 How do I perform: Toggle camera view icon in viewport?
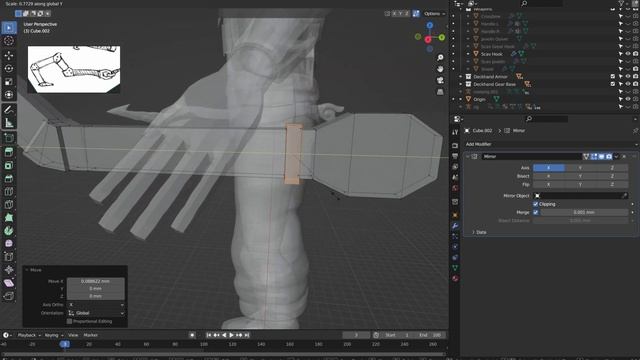tap(440, 80)
